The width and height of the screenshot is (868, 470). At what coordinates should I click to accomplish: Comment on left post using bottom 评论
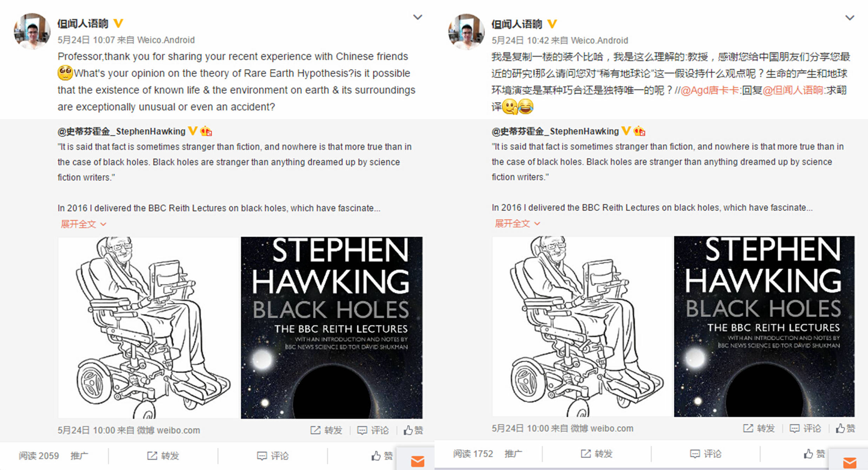click(x=273, y=456)
